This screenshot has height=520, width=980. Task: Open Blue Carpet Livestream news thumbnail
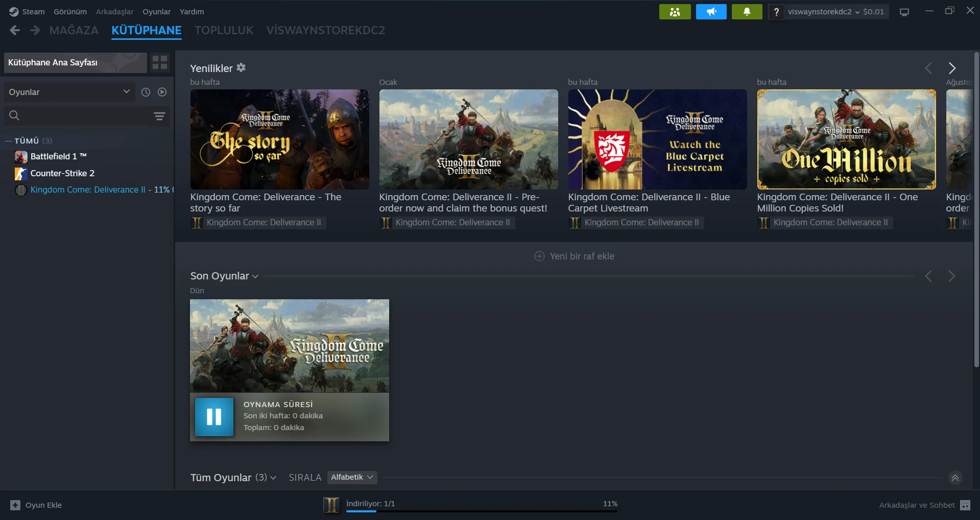click(x=658, y=139)
